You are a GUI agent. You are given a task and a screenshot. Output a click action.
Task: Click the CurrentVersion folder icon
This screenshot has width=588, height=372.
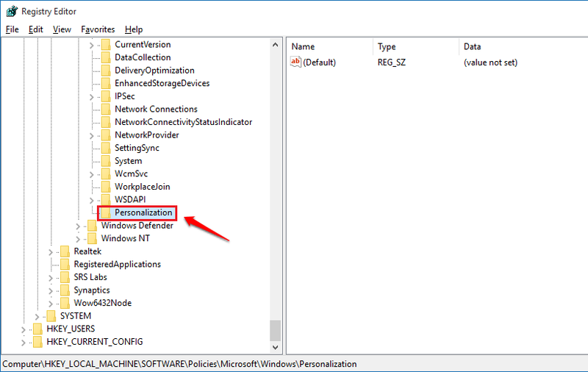[106, 45]
